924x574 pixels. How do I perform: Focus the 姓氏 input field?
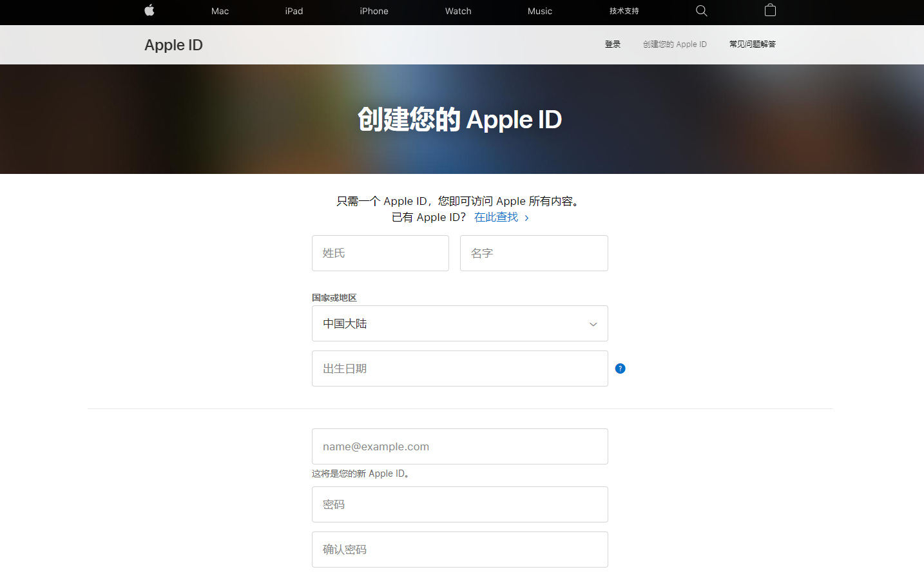[x=380, y=253]
